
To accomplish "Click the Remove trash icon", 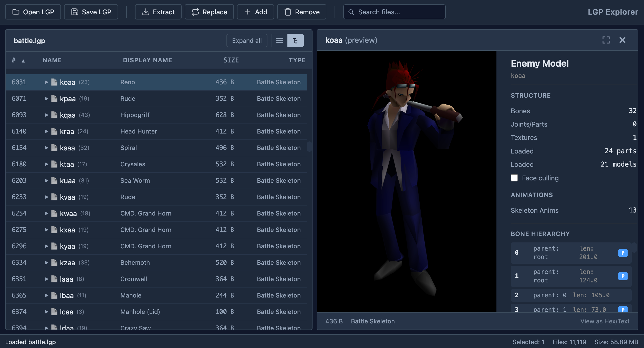I will [x=288, y=12].
